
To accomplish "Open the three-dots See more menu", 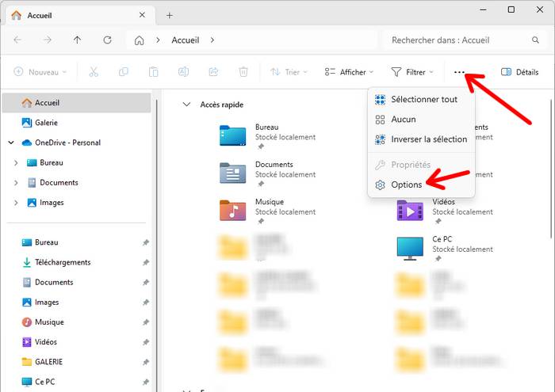I will click(x=459, y=72).
